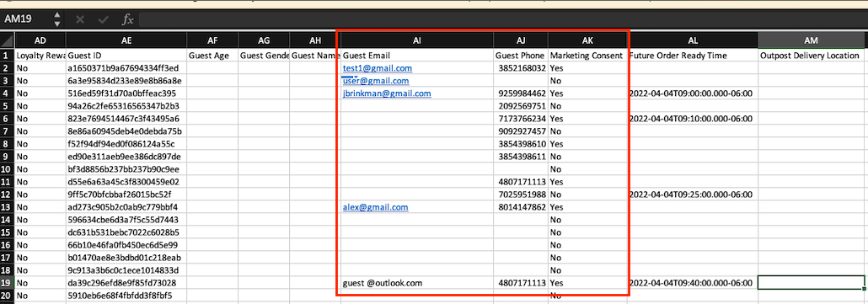Click Guest ID ad273c905b2c0ab9c779bbf4 cell
This screenshot has width=868, height=304.
click(126, 207)
